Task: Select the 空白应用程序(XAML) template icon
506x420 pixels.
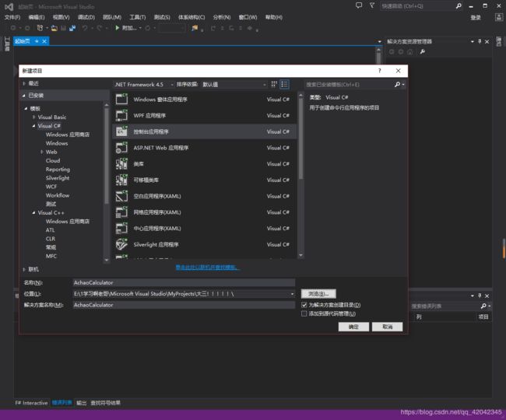Action: tap(121, 196)
